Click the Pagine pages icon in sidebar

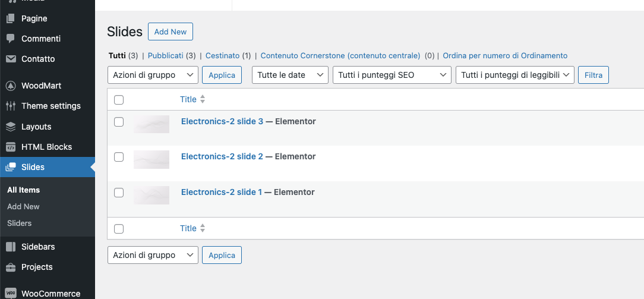11,18
